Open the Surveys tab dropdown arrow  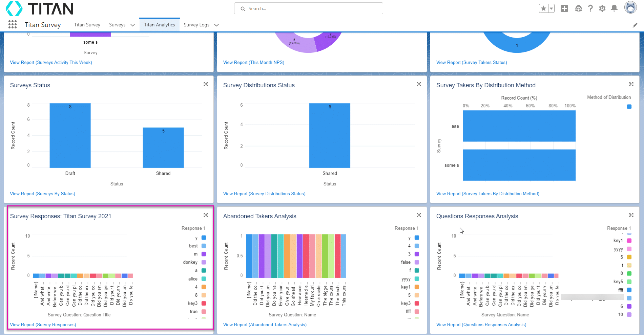coord(132,25)
